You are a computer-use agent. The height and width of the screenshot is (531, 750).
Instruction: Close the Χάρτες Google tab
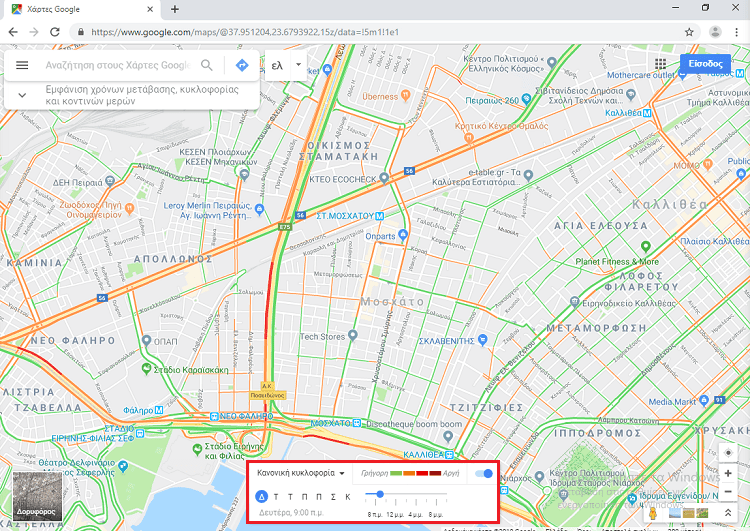pyautogui.click(x=150, y=9)
